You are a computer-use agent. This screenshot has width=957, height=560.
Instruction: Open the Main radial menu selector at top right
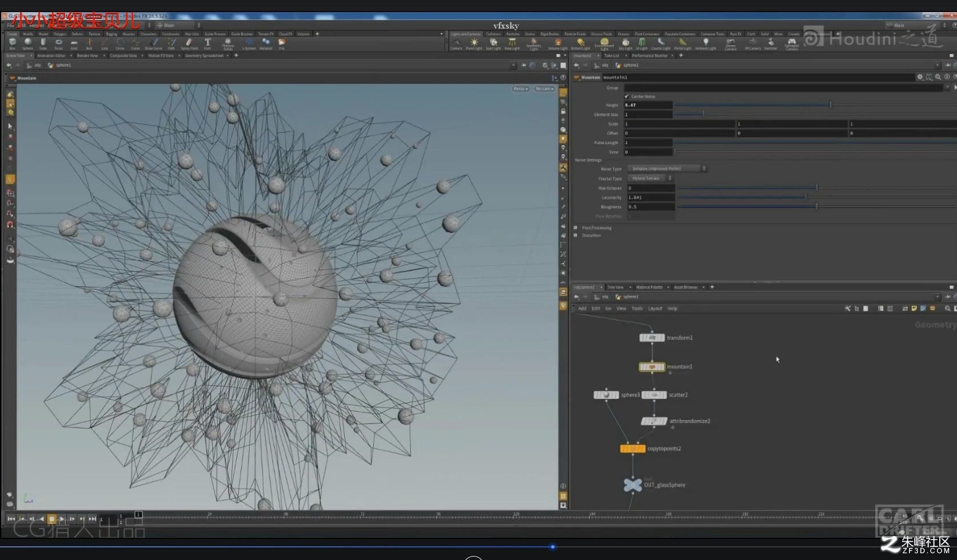(x=918, y=25)
